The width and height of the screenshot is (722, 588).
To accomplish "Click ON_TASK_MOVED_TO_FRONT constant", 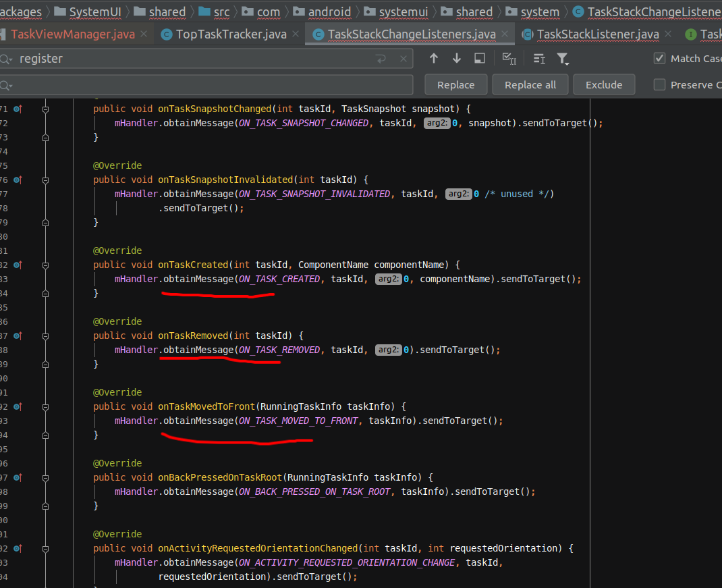I will click(x=298, y=421).
